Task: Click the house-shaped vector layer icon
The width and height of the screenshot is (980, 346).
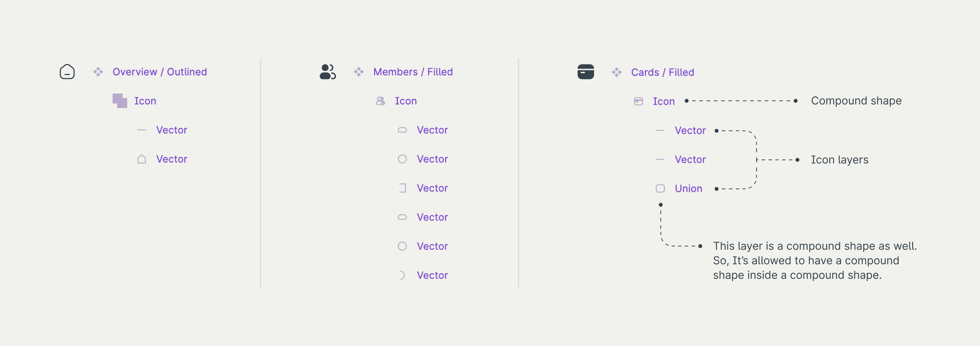Action: click(141, 159)
